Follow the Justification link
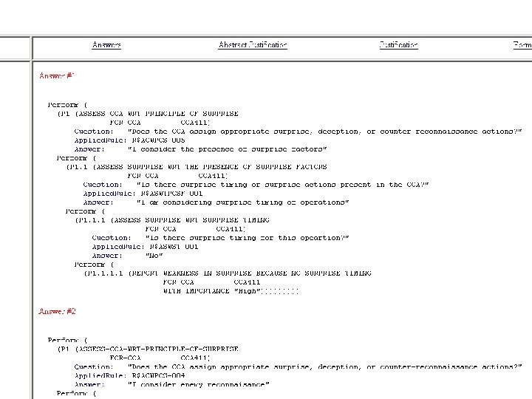This screenshot has height=399, width=532. click(399, 45)
